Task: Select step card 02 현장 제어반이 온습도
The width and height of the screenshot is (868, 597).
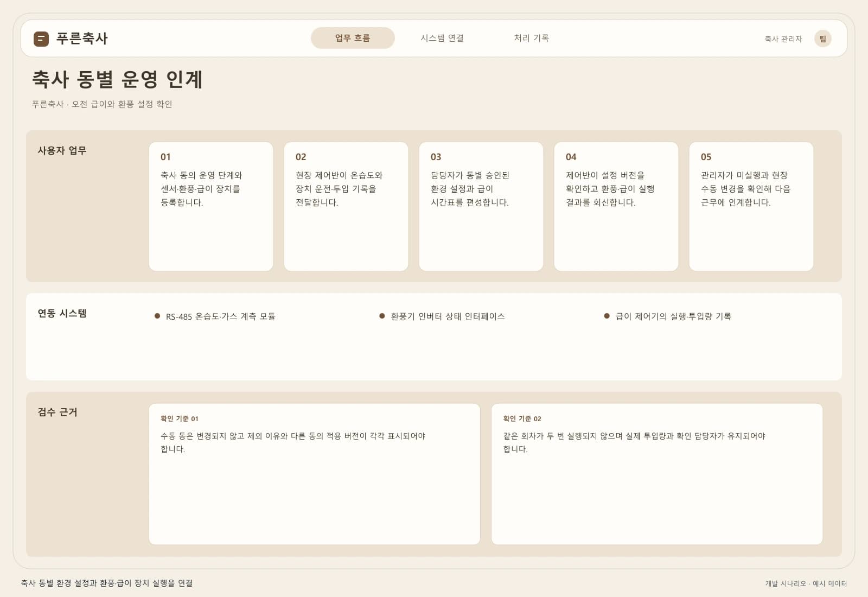Action: coord(346,206)
